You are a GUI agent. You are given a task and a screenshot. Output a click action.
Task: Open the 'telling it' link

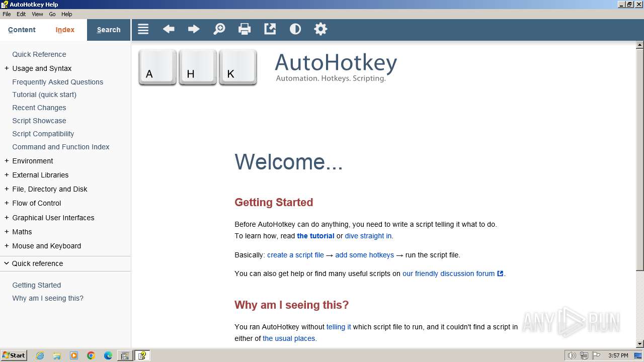point(339,327)
